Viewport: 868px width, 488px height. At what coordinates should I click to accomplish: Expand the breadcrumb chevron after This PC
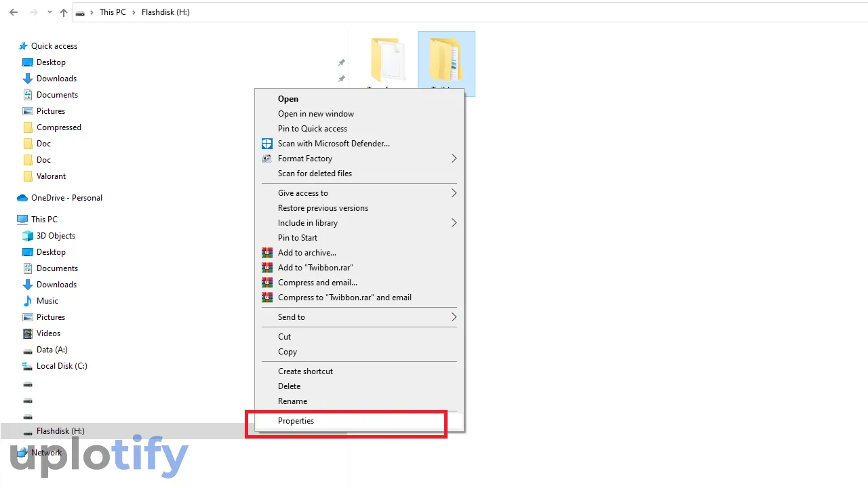tap(134, 12)
